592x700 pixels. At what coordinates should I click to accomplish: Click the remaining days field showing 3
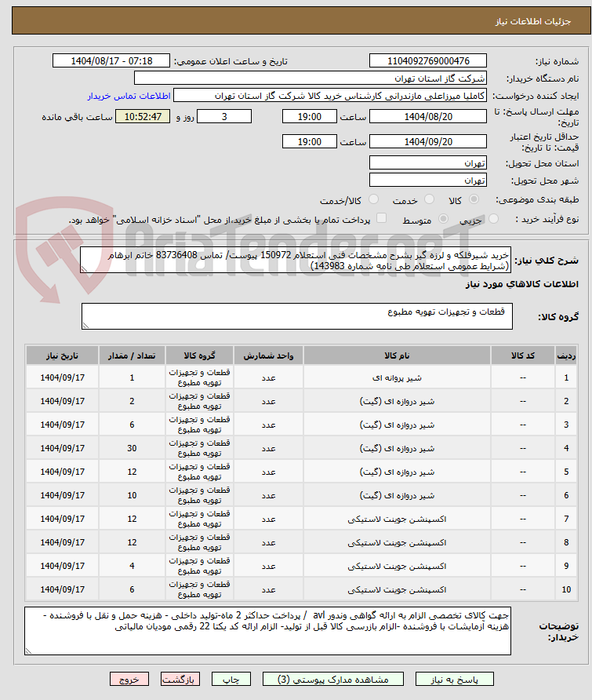tap(224, 116)
